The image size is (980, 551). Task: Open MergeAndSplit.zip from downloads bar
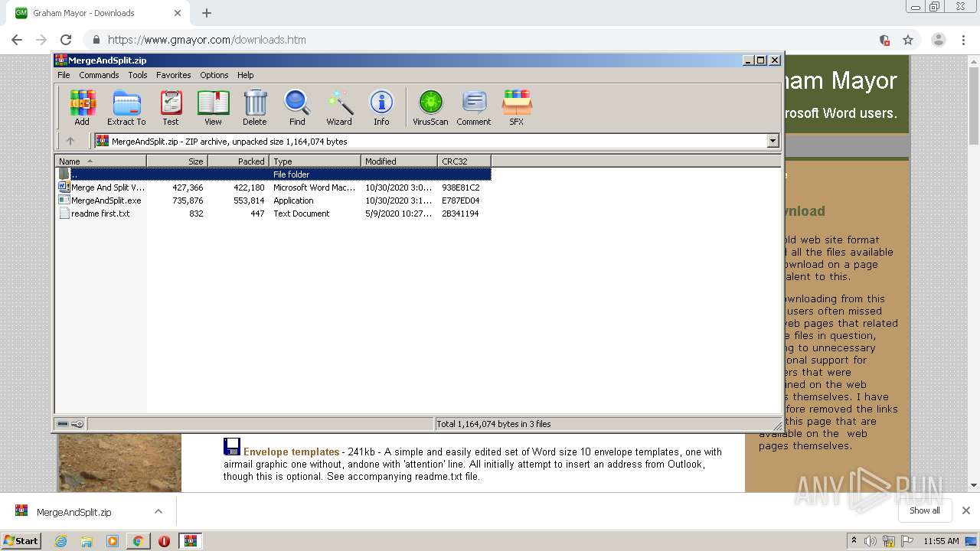coord(73,512)
